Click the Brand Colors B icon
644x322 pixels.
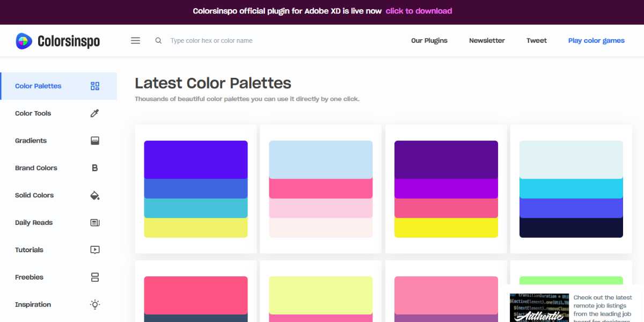click(94, 168)
